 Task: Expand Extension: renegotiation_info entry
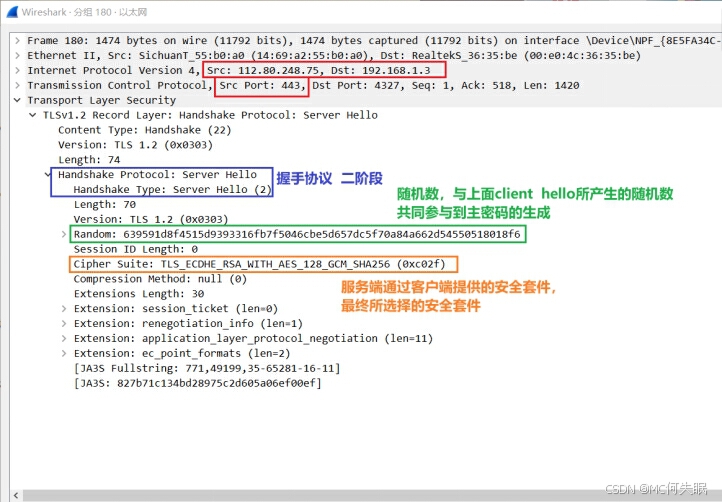click(65, 324)
